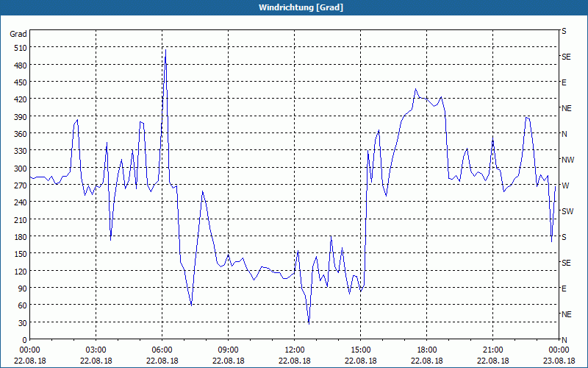Click the 90 y-axis label
The height and width of the screenshot is (368, 588).
[x=23, y=289]
